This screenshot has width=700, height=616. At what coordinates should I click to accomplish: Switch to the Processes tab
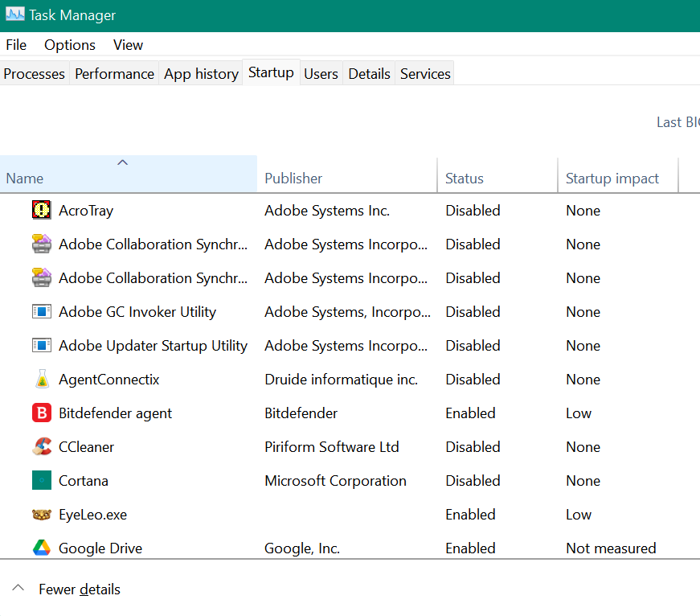click(x=35, y=73)
